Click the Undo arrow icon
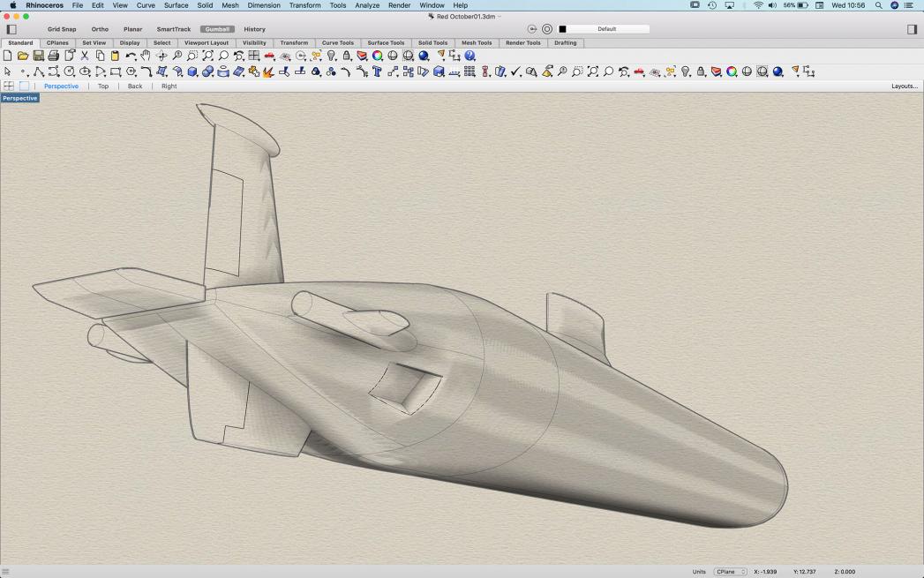The height and width of the screenshot is (578, 924). (x=131, y=56)
